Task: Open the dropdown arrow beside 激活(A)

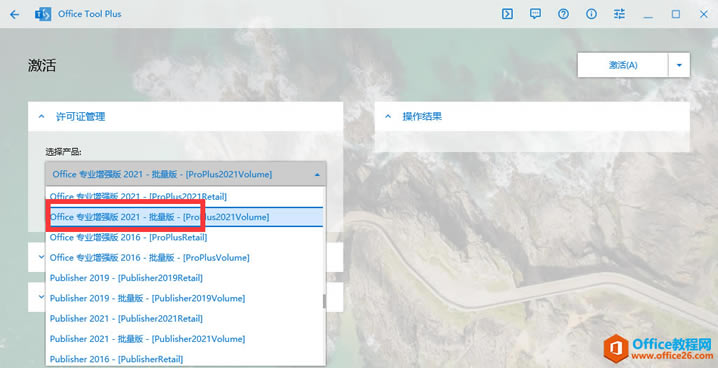Action: pyautogui.click(x=679, y=65)
